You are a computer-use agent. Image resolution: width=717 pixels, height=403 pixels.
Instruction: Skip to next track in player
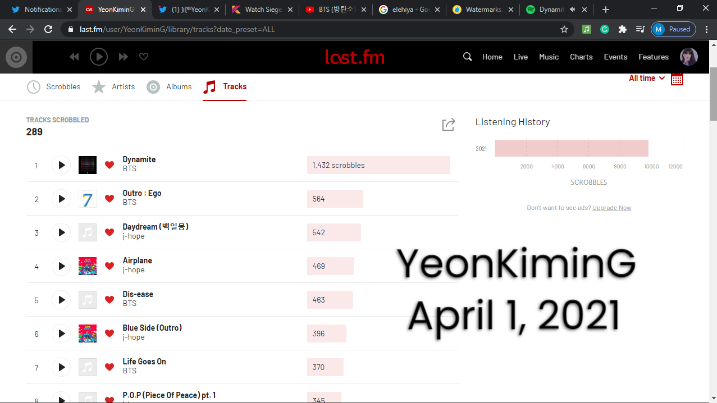coord(123,57)
